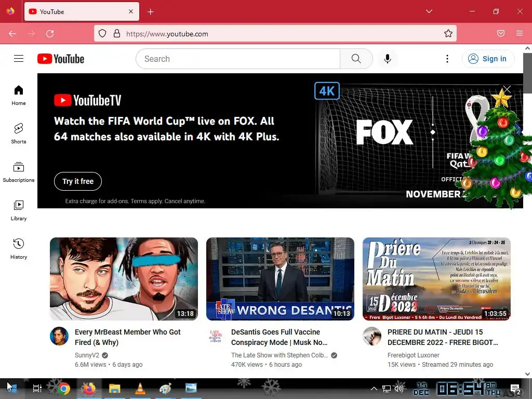Open the YouTube hamburger guide menu
The height and width of the screenshot is (399, 532).
coord(19,59)
